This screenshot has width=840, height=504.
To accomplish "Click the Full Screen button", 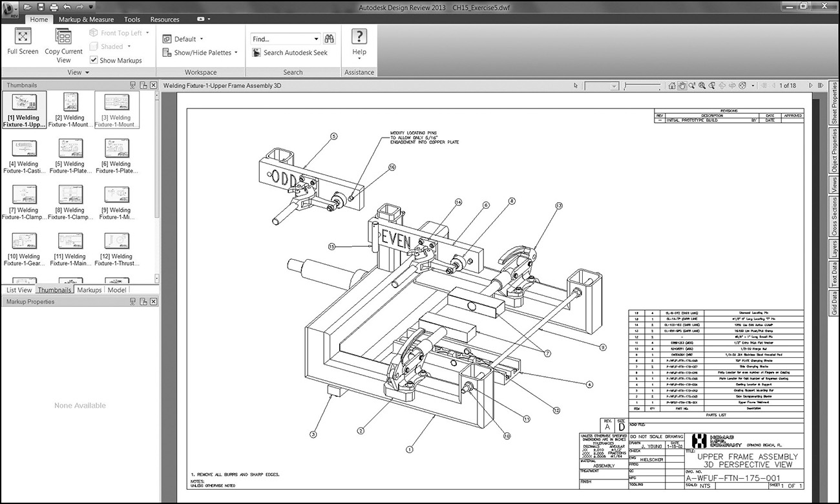I will pyautogui.click(x=23, y=42).
